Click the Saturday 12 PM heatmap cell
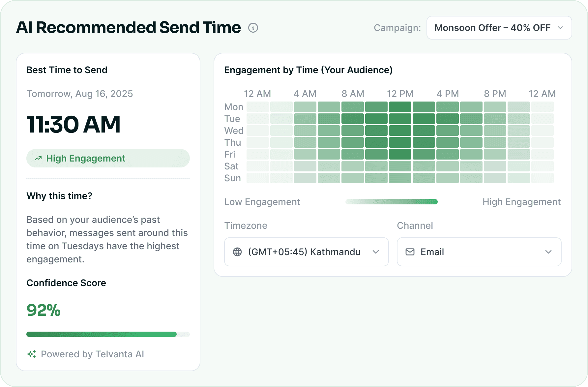The width and height of the screenshot is (588, 387). [400, 166]
